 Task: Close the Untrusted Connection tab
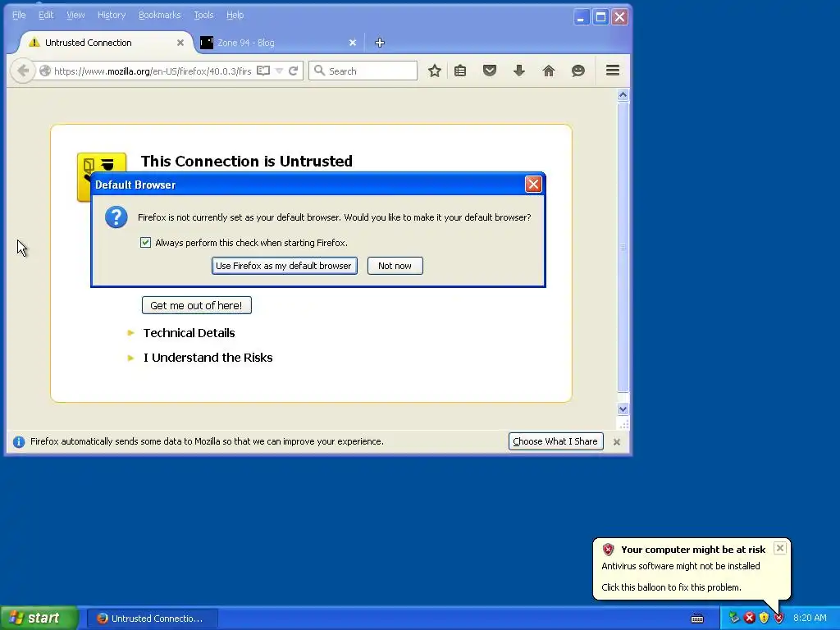(180, 43)
